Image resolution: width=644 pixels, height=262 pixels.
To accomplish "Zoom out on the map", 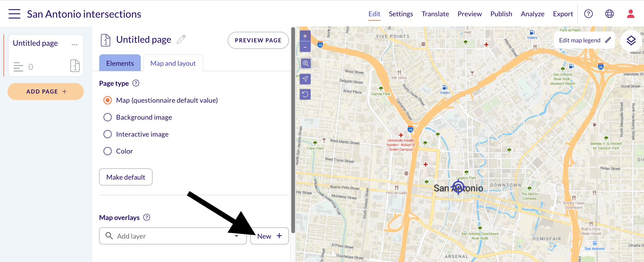I will pos(305,47).
